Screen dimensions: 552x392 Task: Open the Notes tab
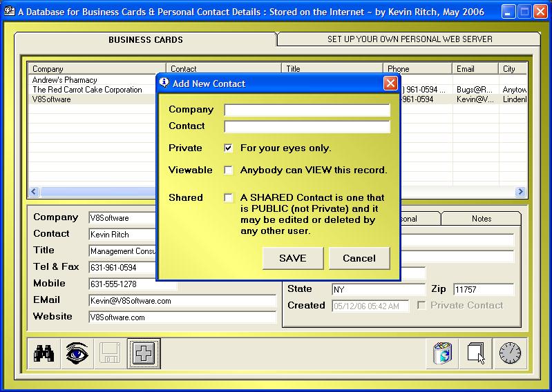pos(482,219)
